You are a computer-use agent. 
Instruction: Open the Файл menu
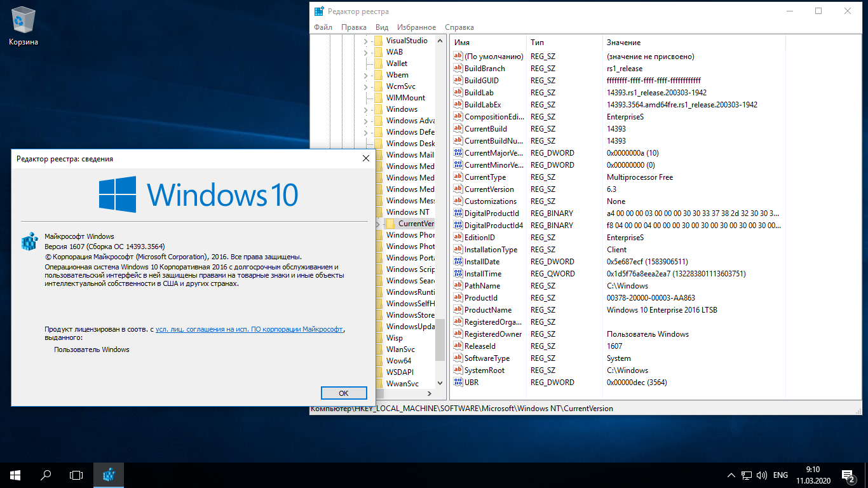(x=323, y=27)
